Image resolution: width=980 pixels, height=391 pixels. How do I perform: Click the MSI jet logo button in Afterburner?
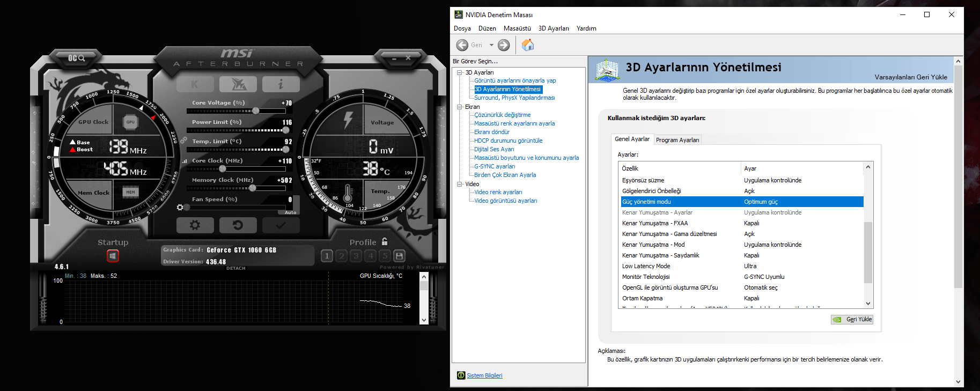tap(238, 84)
